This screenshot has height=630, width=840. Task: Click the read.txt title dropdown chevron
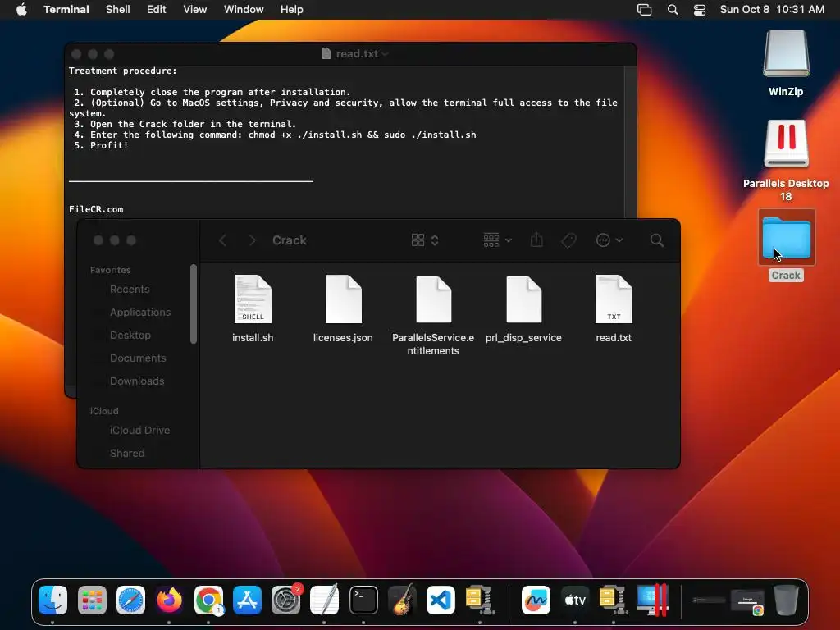coord(386,54)
